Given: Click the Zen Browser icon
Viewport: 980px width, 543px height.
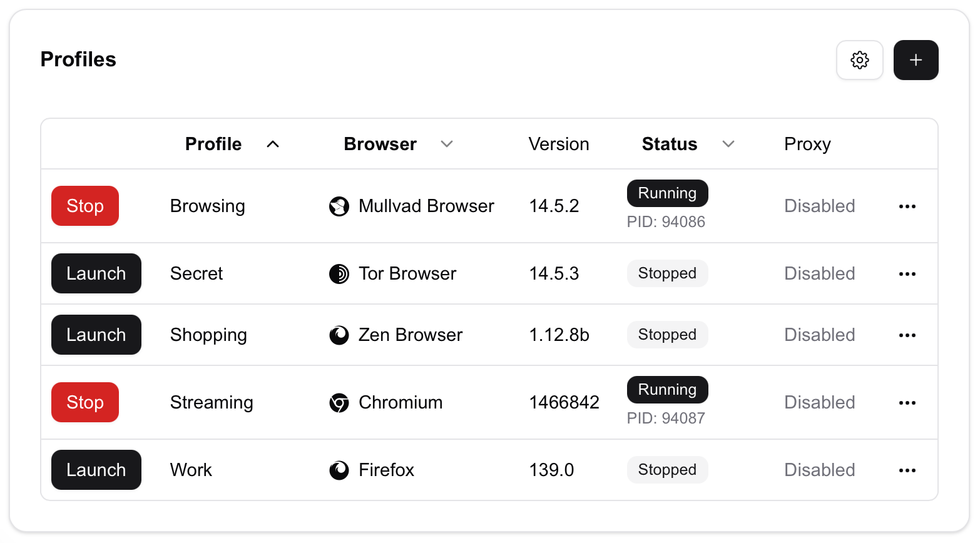Looking at the screenshot, I should (x=339, y=335).
